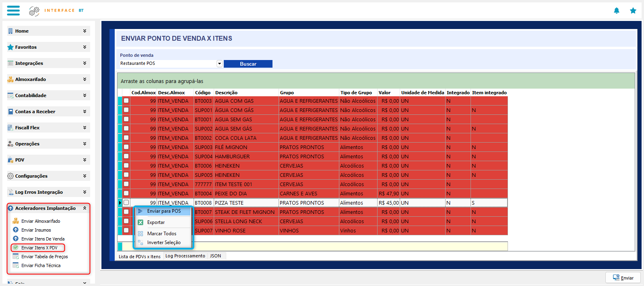Check the COCA COLA LATA row checkbox

(126, 138)
